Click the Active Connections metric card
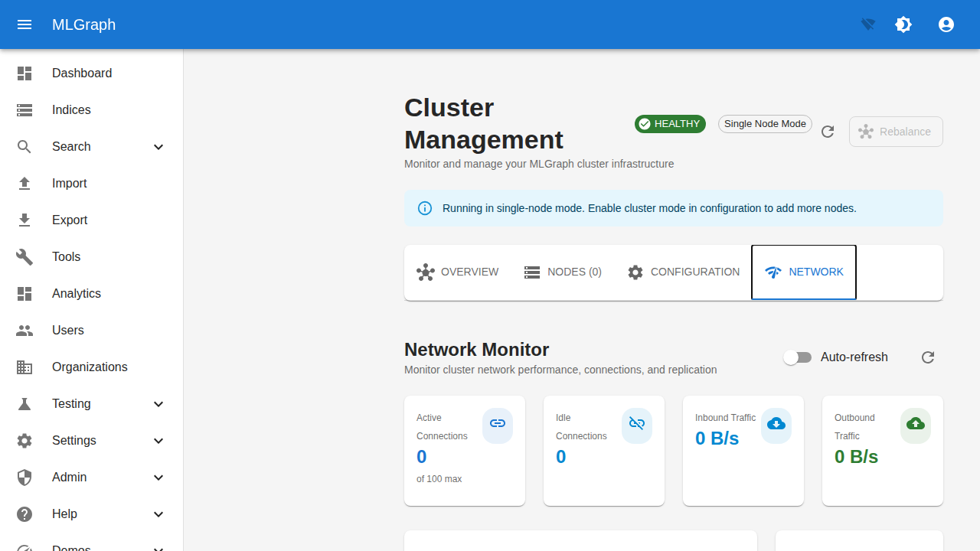This screenshot has height=551, width=980. [x=464, y=450]
